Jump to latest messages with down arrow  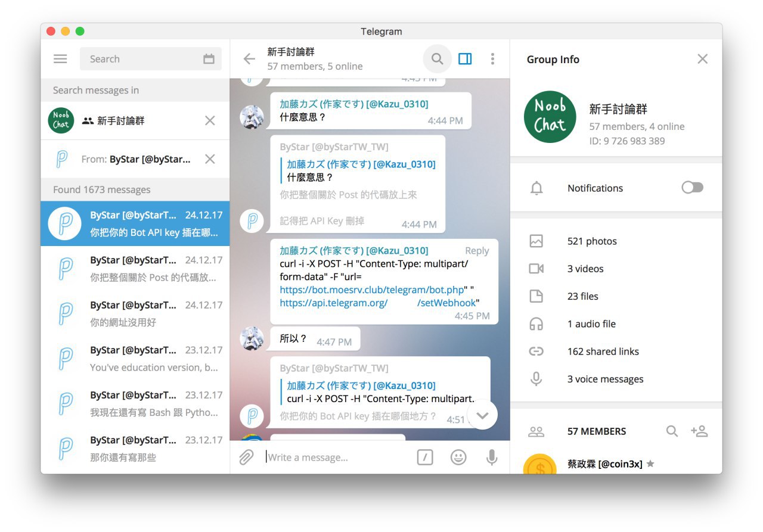point(482,416)
